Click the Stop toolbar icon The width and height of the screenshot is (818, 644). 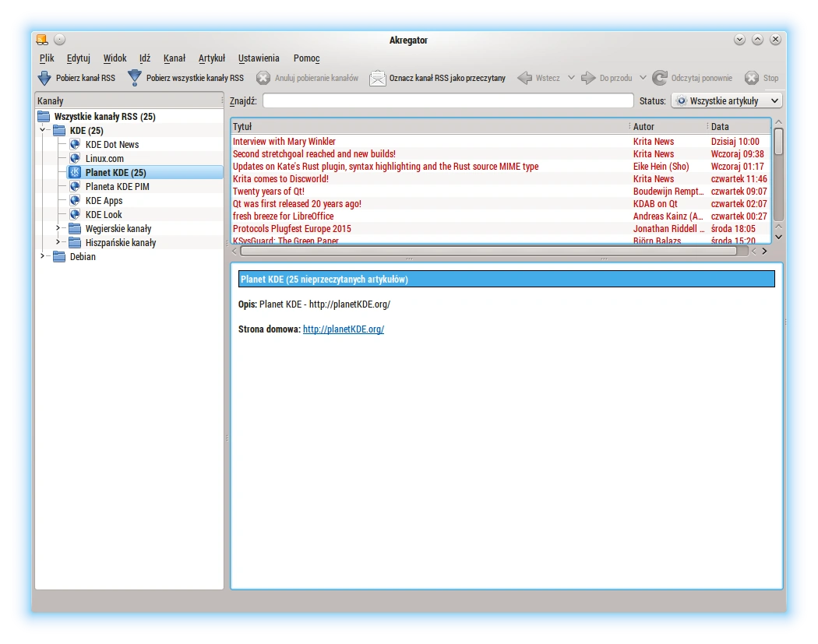pyautogui.click(x=752, y=78)
